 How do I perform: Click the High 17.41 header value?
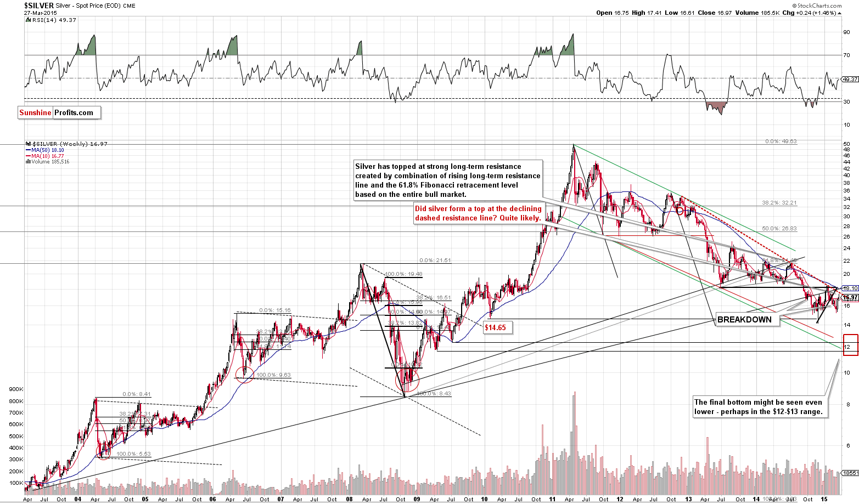click(x=647, y=13)
